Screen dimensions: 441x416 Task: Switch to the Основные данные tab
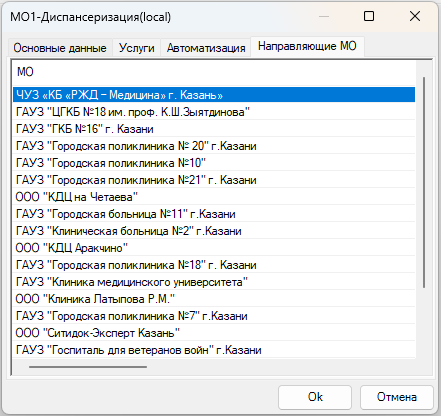[x=60, y=48]
